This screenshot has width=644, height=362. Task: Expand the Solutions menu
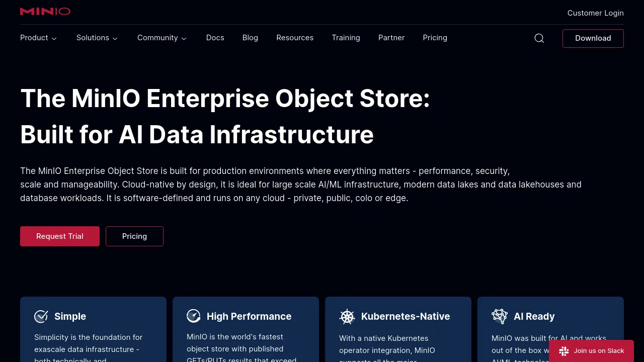[97, 38]
